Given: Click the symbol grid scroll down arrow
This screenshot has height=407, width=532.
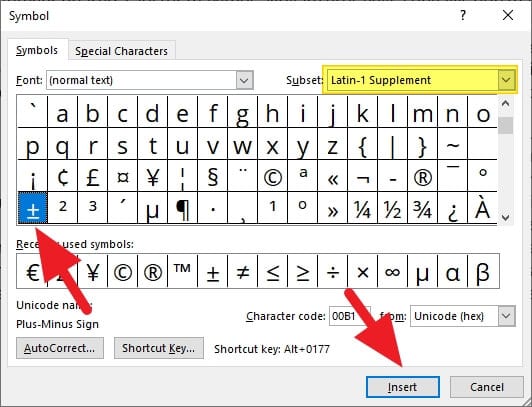Looking at the screenshot, I should coord(506,217).
